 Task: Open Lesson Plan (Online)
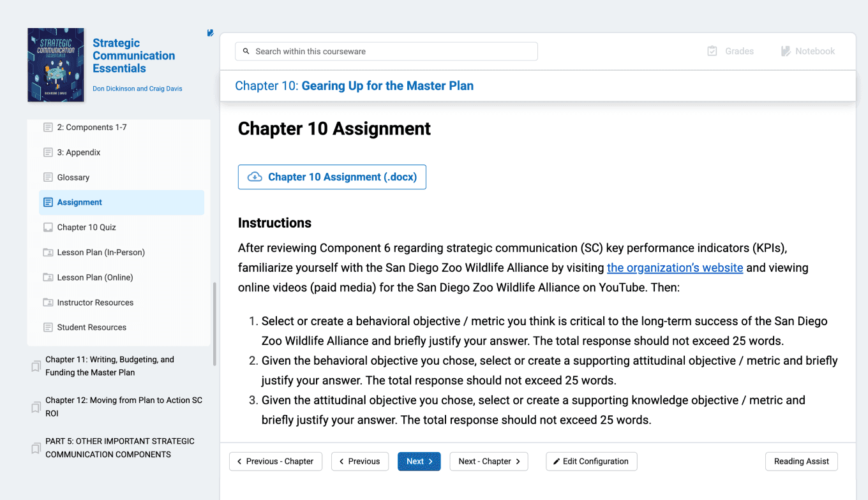[95, 277]
